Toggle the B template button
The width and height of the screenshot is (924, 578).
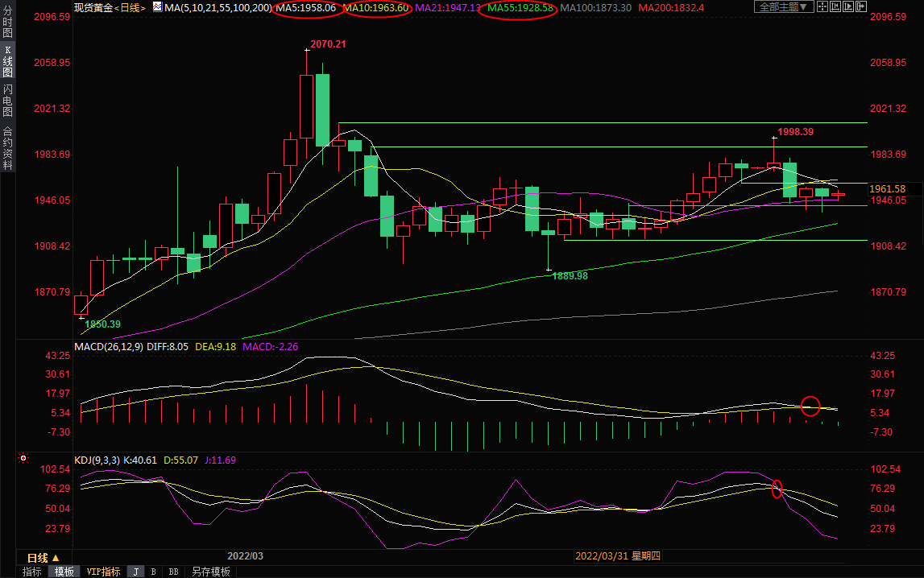click(x=153, y=572)
